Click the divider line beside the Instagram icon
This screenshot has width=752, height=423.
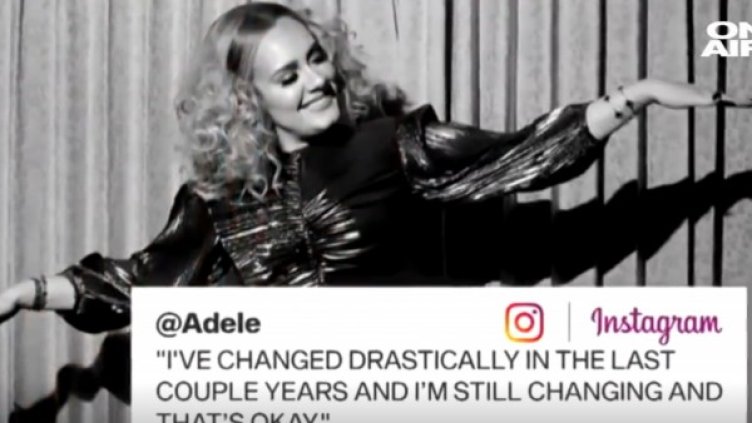pos(569,322)
